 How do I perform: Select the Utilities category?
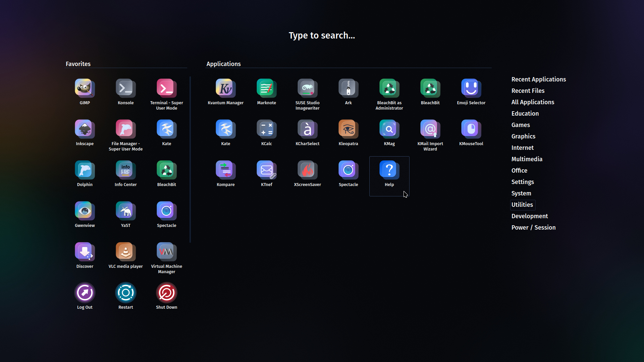click(x=522, y=205)
